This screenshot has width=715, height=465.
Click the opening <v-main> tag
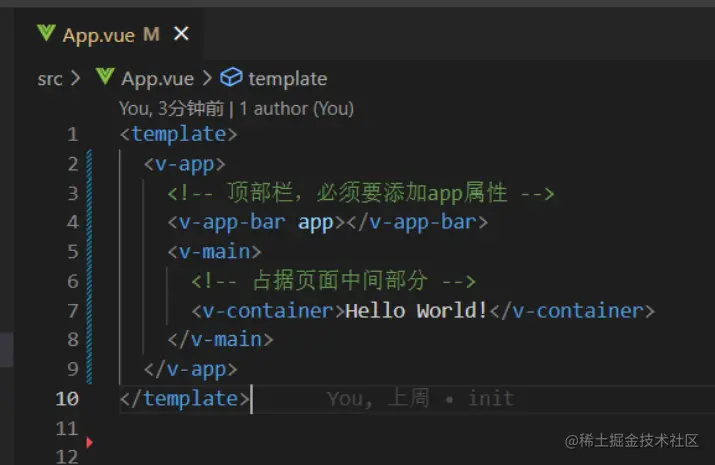click(x=214, y=252)
